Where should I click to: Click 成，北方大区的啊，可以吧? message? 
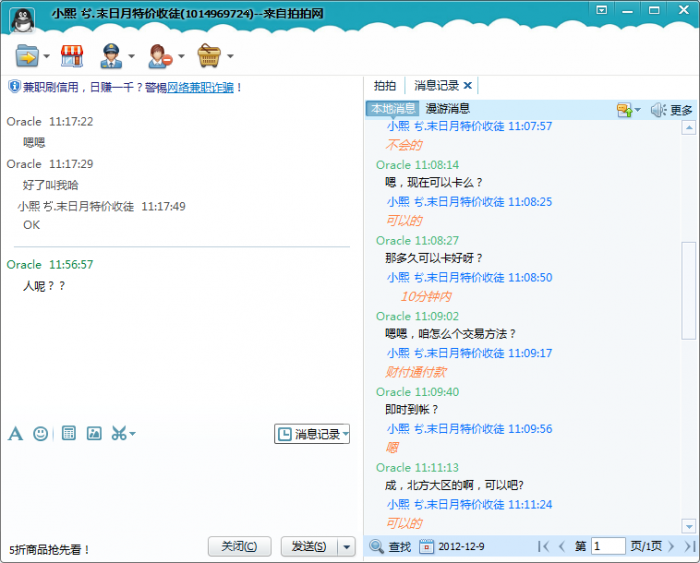[x=454, y=485]
